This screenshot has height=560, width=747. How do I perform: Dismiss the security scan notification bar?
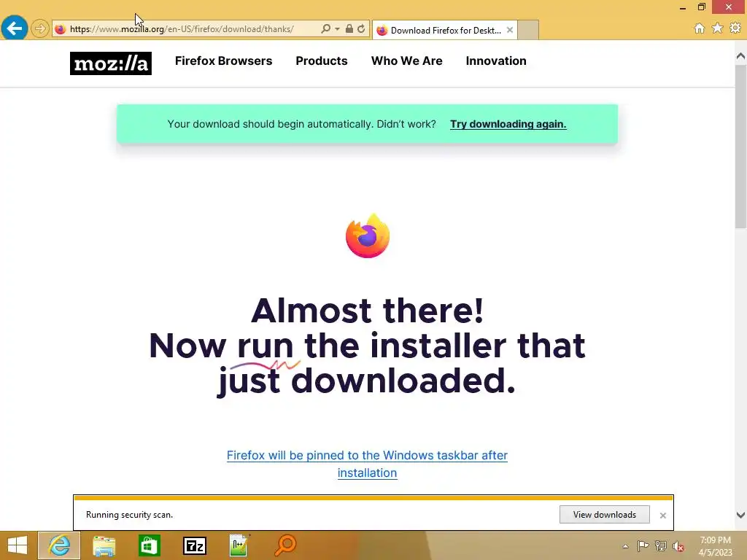coord(662,516)
